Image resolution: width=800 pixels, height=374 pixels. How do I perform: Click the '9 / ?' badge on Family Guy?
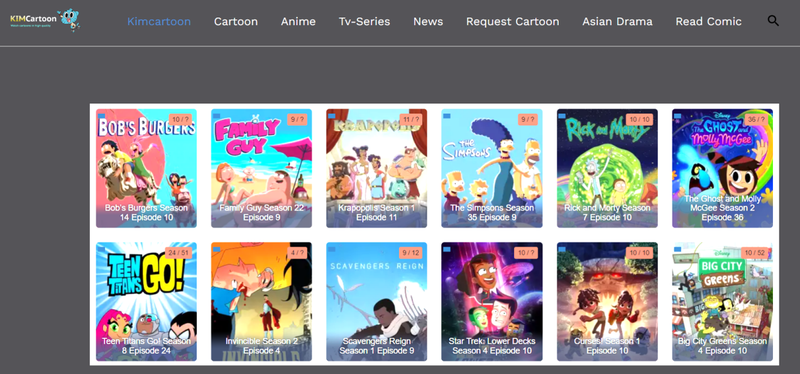[297, 119]
